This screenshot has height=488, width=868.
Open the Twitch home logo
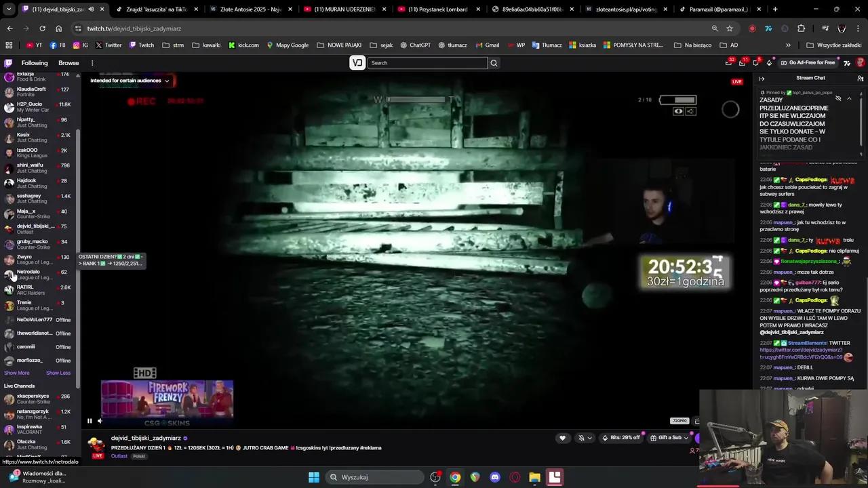click(8, 63)
